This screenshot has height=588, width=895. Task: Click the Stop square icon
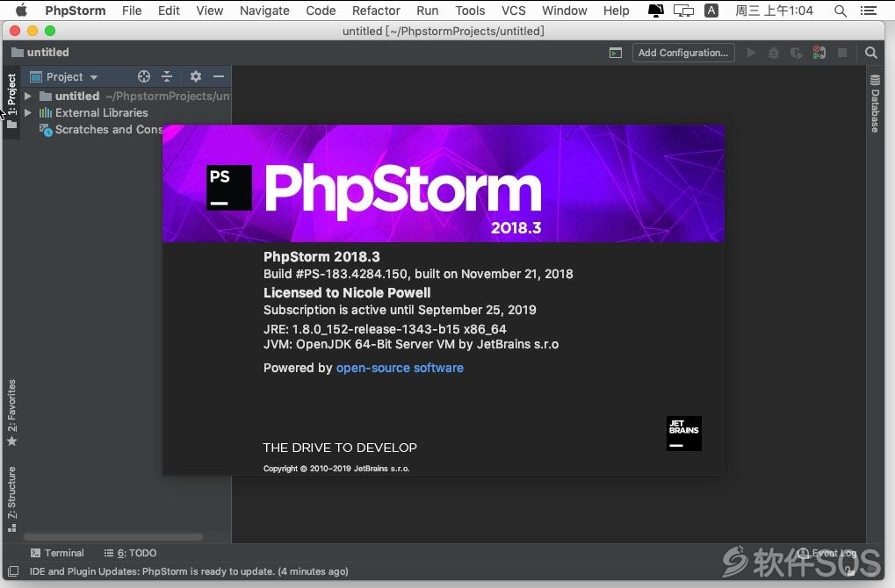click(842, 53)
